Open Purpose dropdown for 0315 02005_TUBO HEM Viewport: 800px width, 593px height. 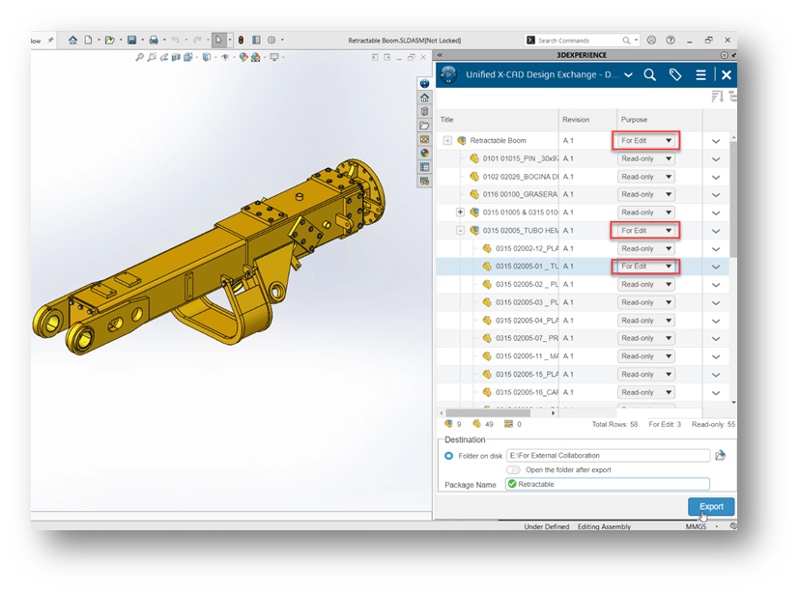(646, 231)
